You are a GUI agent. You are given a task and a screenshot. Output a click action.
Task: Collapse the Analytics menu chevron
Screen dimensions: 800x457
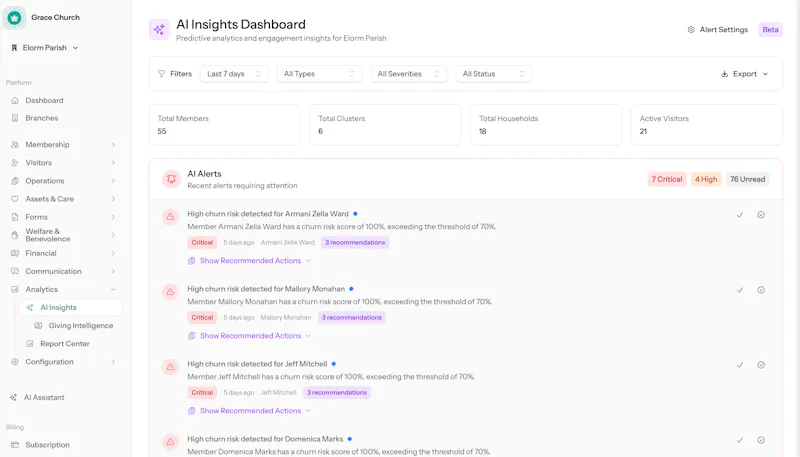pos(113,289)
